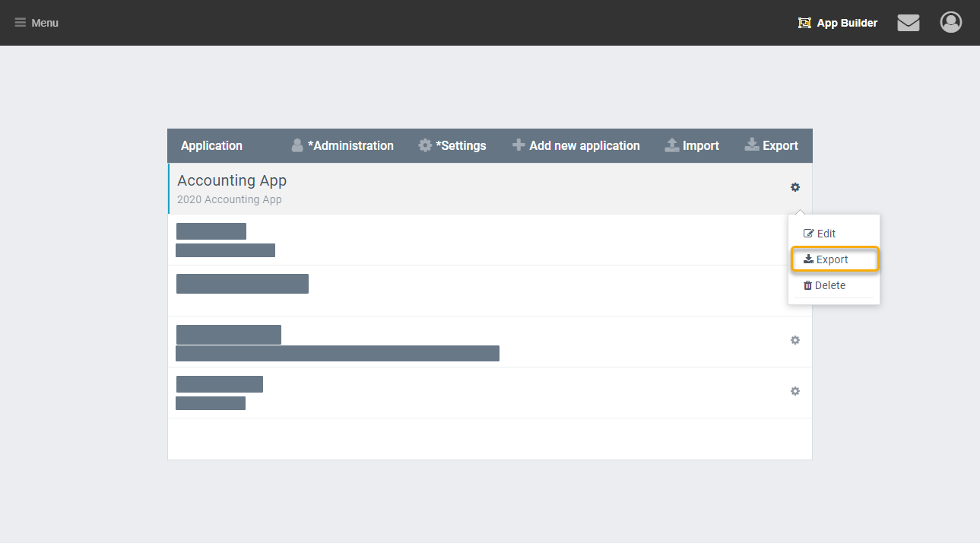Select redacted application directly below Accounting App
This screenshot has height=544, width=980.
point(211,231)
